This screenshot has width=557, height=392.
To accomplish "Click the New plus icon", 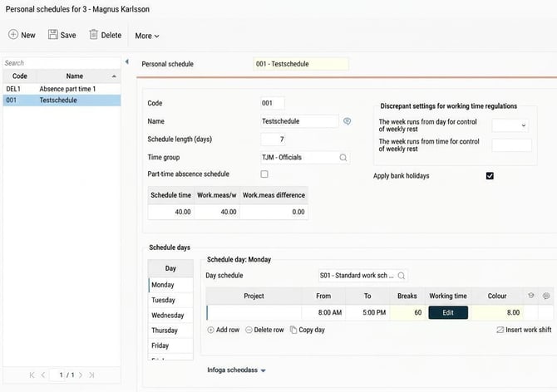I will pos(13,34).
